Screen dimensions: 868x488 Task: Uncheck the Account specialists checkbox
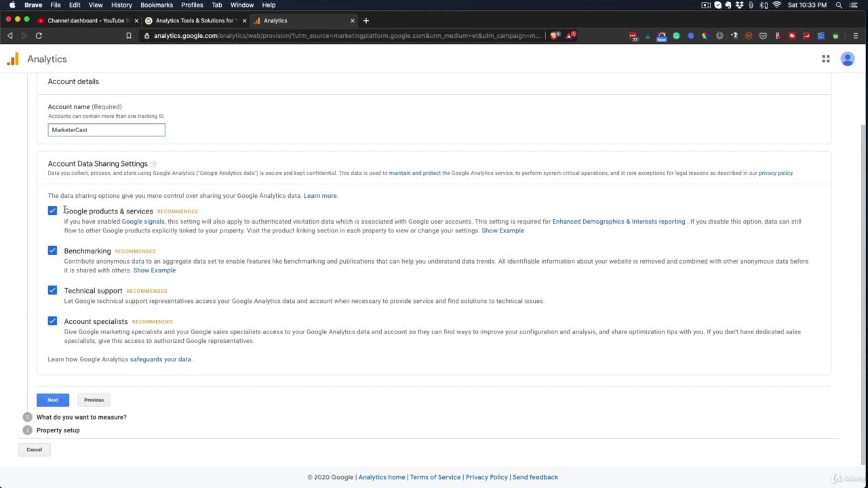pyautogui.click(x=52, y=321)
